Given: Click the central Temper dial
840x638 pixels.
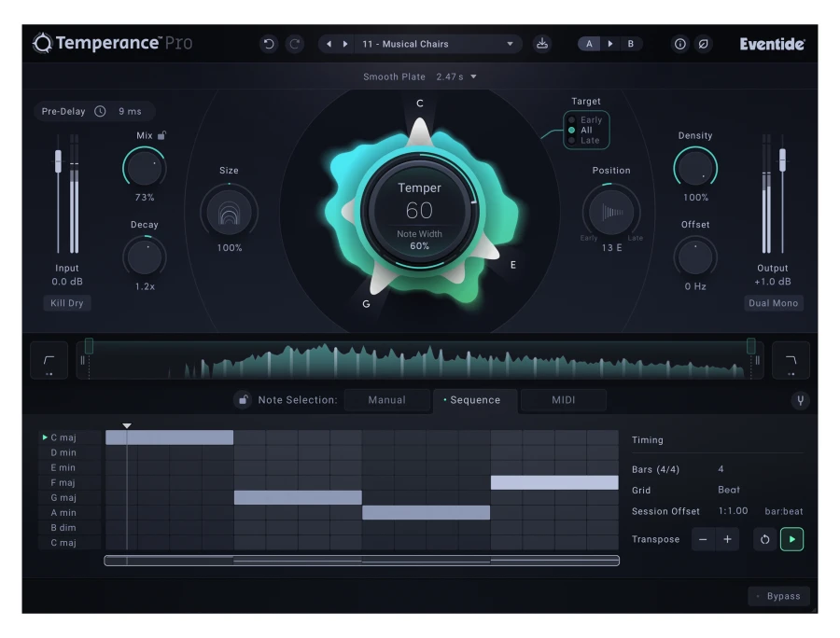Looking at the screenshot, I should (x=419, y=211).
